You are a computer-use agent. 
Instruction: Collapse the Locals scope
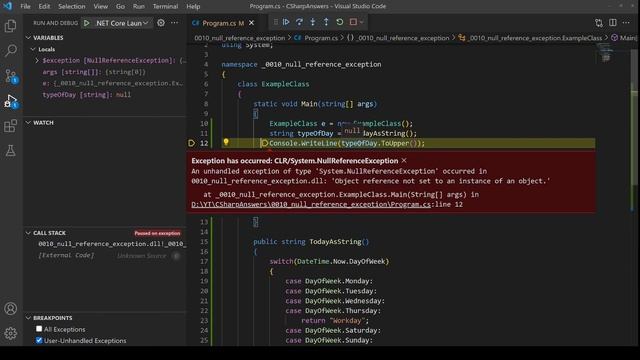33,49
